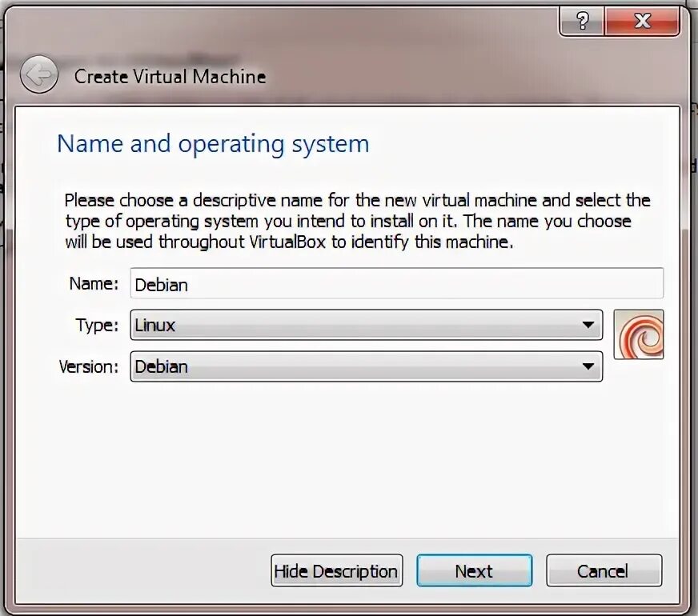Cancel the virtual machine wizard
The width and height of the screenshot is (698, 616).
(x=604, y=570)
